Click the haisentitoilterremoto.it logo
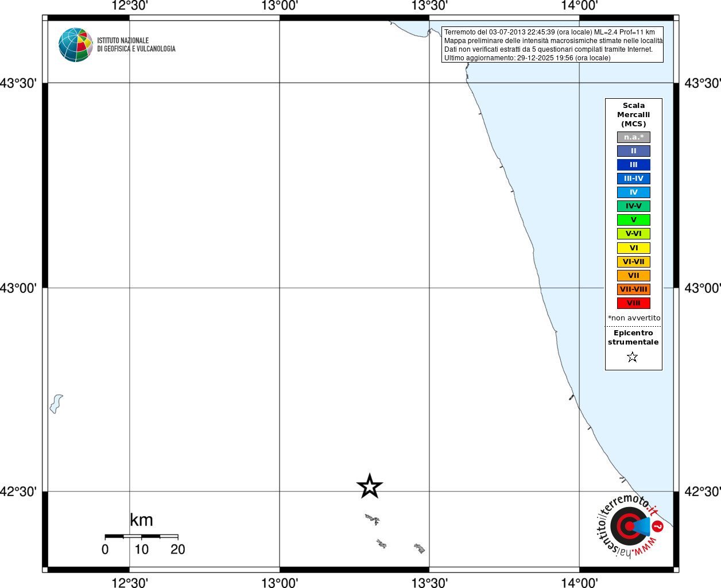Image resolution: width=721 pixels, height=588 pixels. [x=630, y=525]
